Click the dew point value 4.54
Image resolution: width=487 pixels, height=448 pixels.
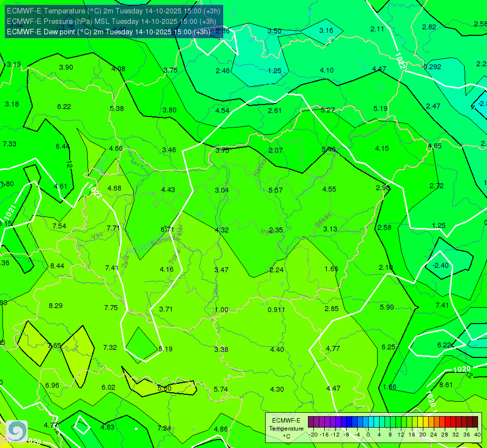222,111
